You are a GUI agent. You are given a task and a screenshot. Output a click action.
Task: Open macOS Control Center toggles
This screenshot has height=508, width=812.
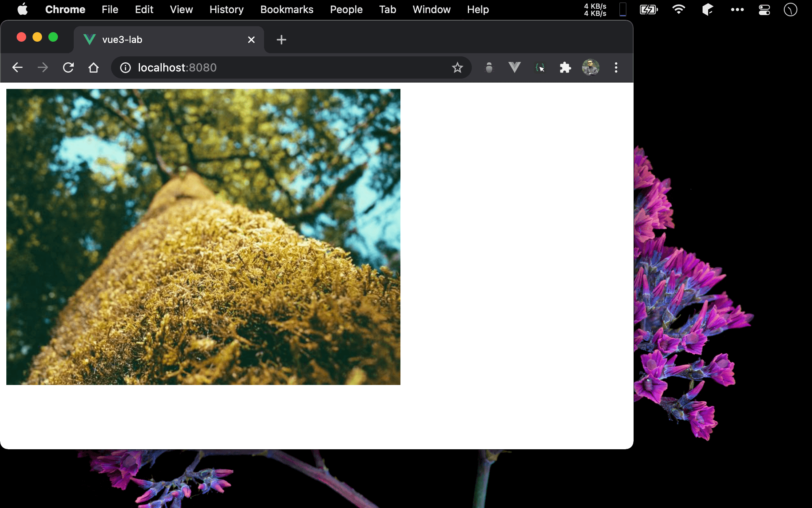point(764,10)
